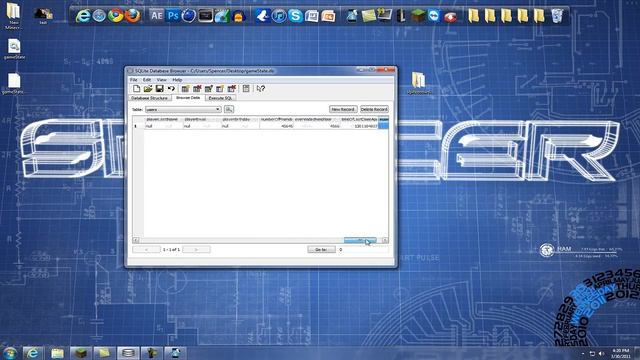Open the Edit menu
This screenshot has width=640, height=360.
[147, 80]
